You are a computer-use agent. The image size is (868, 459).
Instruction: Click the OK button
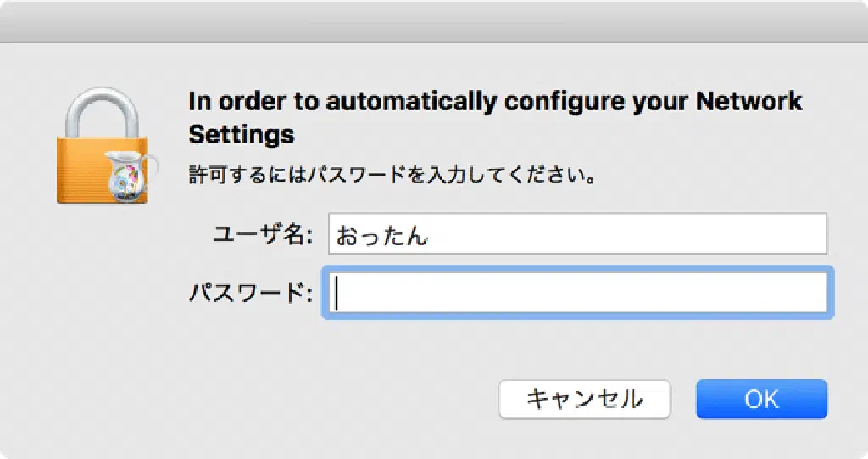(x=761, y=398)
